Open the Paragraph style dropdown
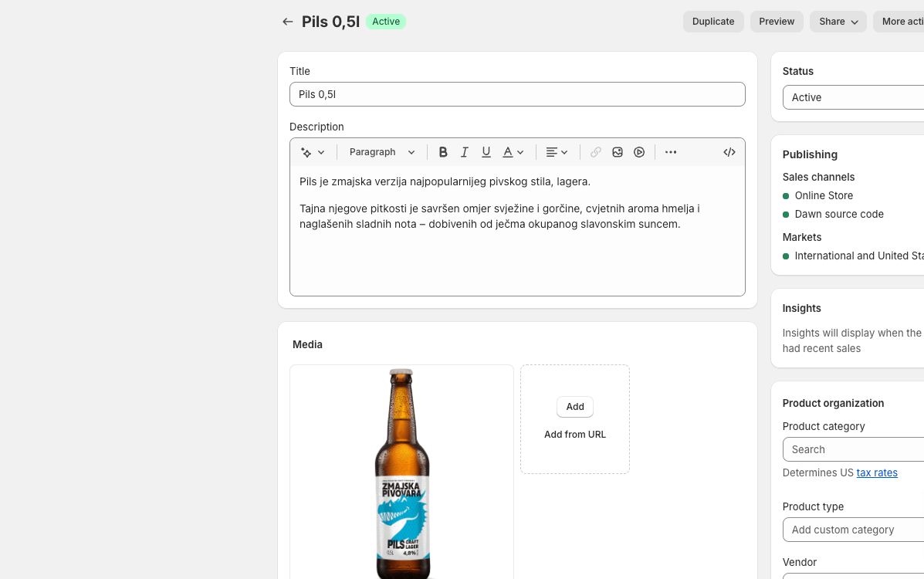The height and width of the screenshot is (579, 924). coord(382,152)
